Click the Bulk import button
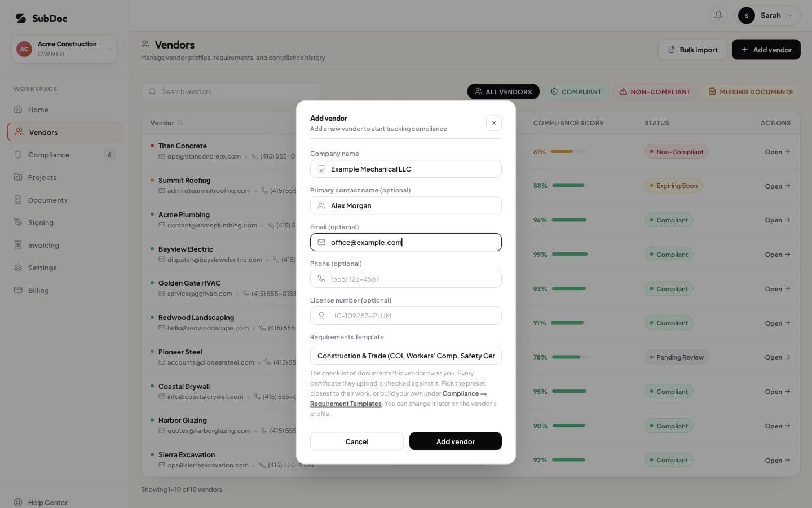The image size is (812, 508). (692, 50)
